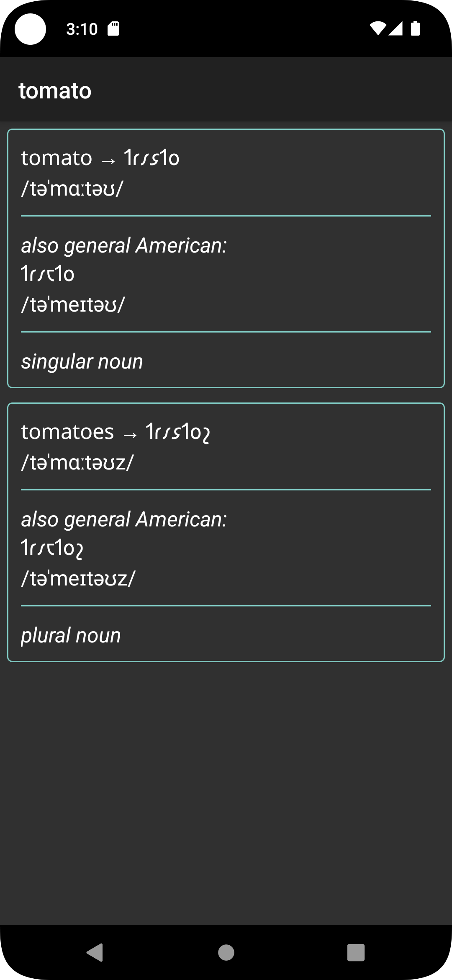
Task: Tap the first 'also general American:' label
Action: tap(124, 245)
